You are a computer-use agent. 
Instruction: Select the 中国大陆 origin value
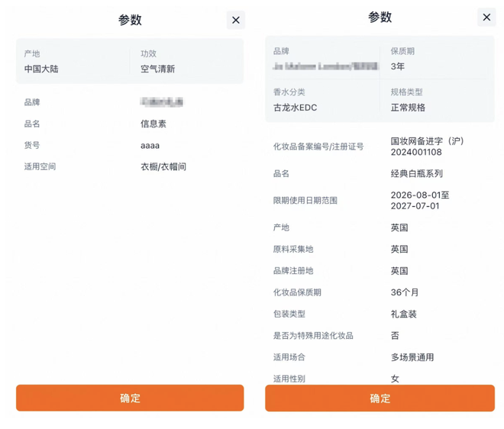point(41,69)
